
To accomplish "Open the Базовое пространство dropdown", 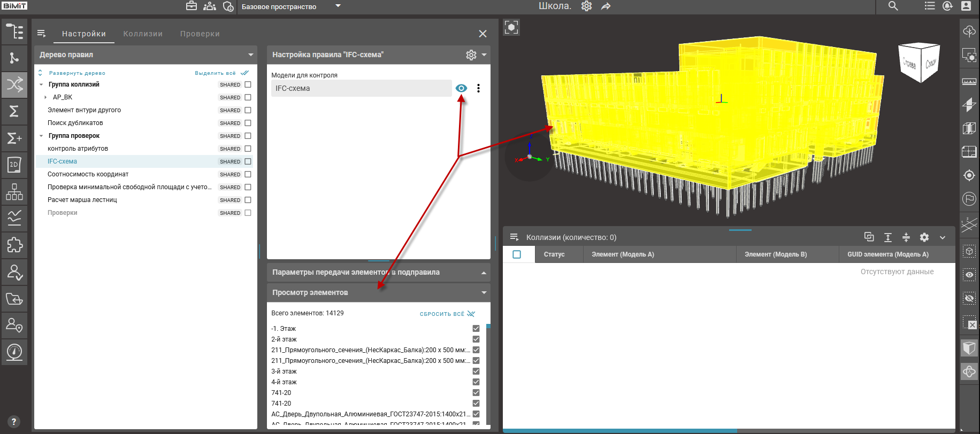I will coord(292,6).
